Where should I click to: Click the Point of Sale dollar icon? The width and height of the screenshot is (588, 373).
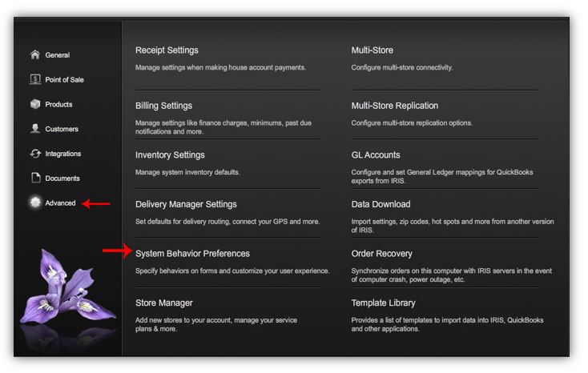(x=34, y=79)
